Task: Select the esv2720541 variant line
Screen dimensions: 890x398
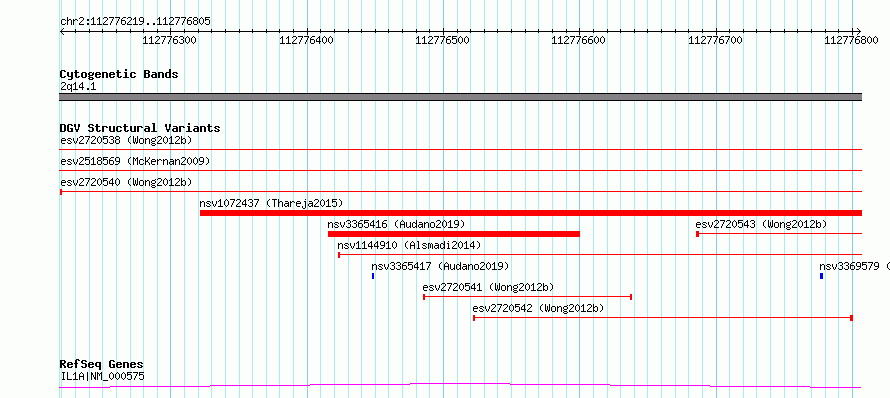Action: [527, 296]
